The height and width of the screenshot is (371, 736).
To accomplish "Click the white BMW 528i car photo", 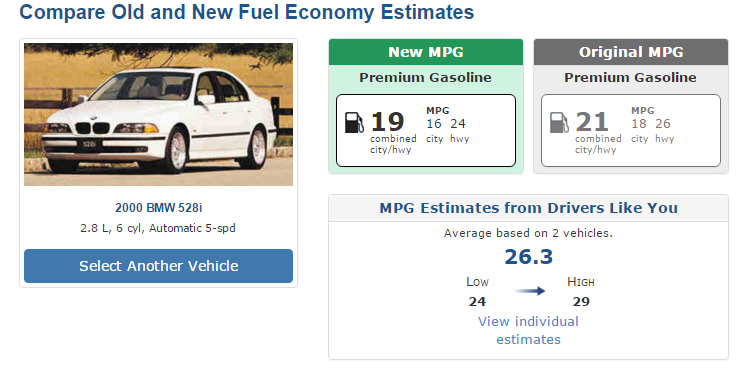I will pyautogui.click(x=159, y=115).
